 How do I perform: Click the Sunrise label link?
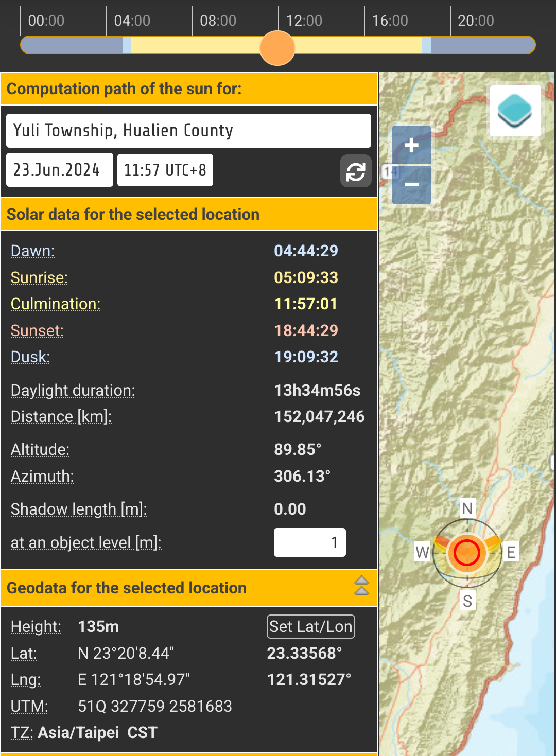coord(39,278)
